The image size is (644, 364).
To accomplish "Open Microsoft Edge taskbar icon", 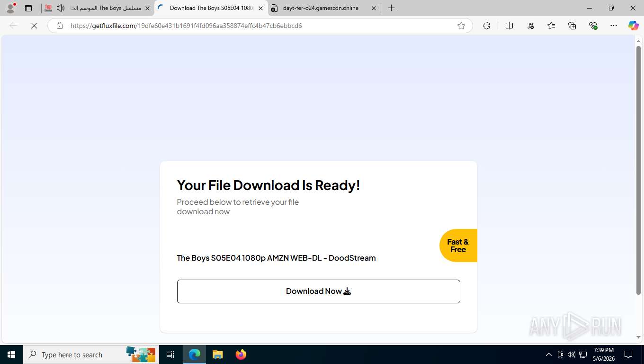I will click(x=195, y=355).
